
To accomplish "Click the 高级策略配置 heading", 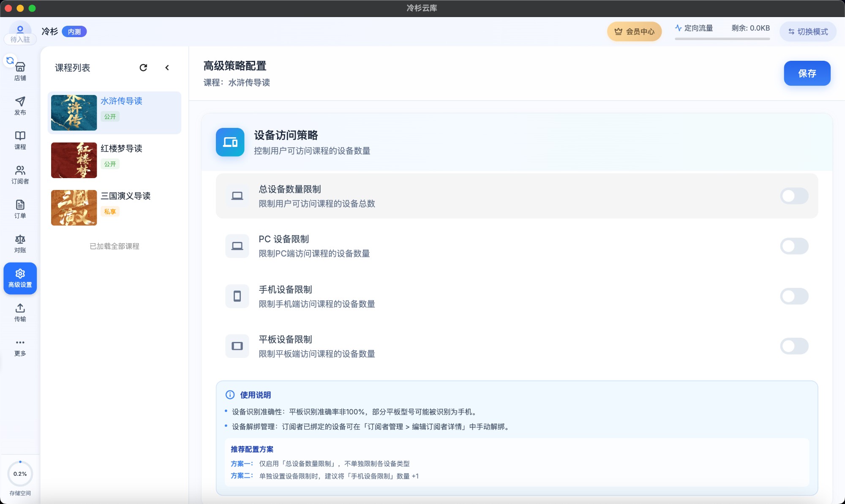I will (x=235, y=66).
